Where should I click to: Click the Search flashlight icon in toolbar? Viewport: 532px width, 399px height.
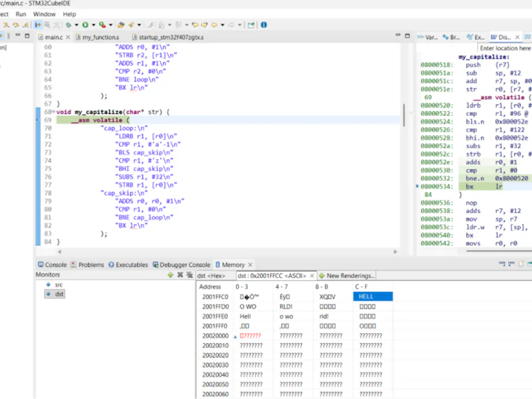pyautogui.click(x=131, y=25)
